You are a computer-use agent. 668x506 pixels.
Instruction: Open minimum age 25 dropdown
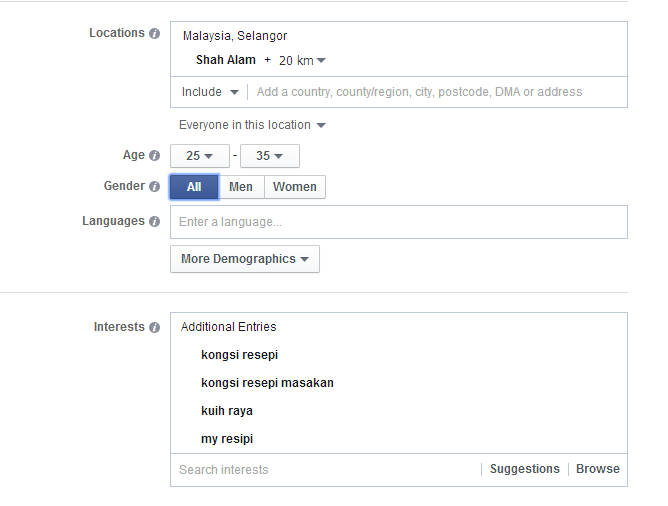pos(200,156)
